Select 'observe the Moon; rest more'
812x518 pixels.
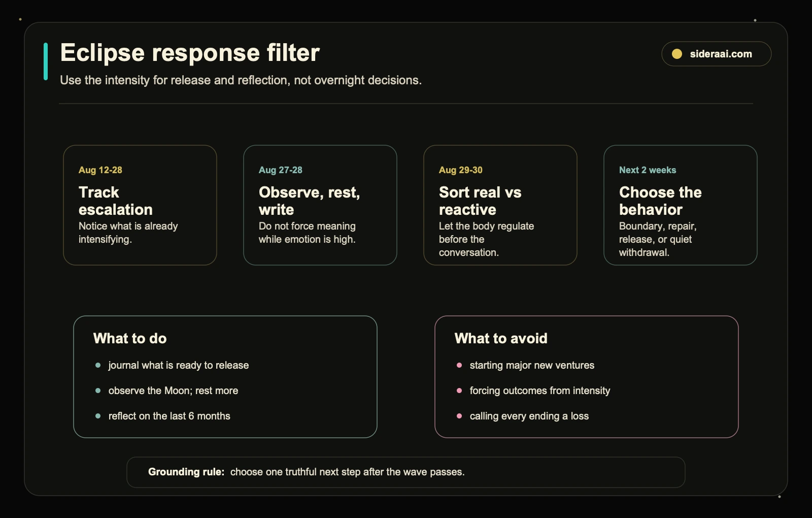[x=173, y=391]
